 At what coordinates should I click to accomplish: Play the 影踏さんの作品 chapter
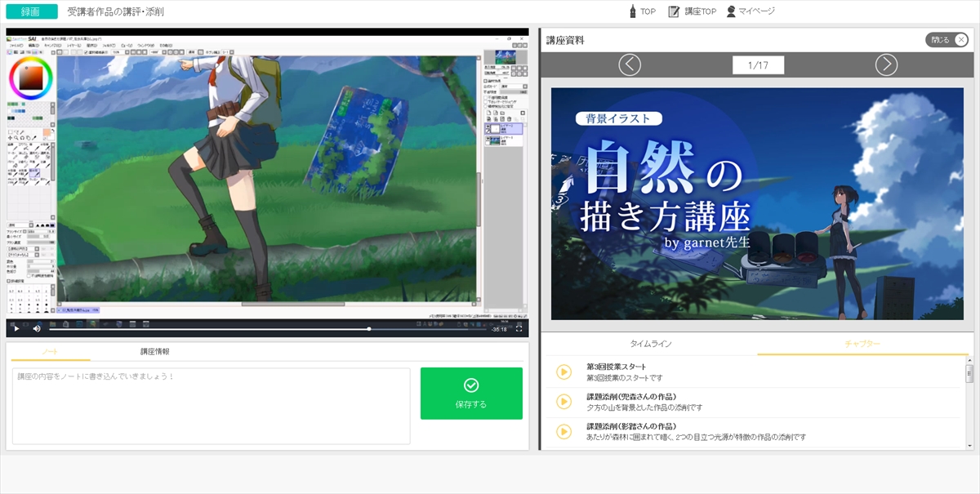coord(563,431)
